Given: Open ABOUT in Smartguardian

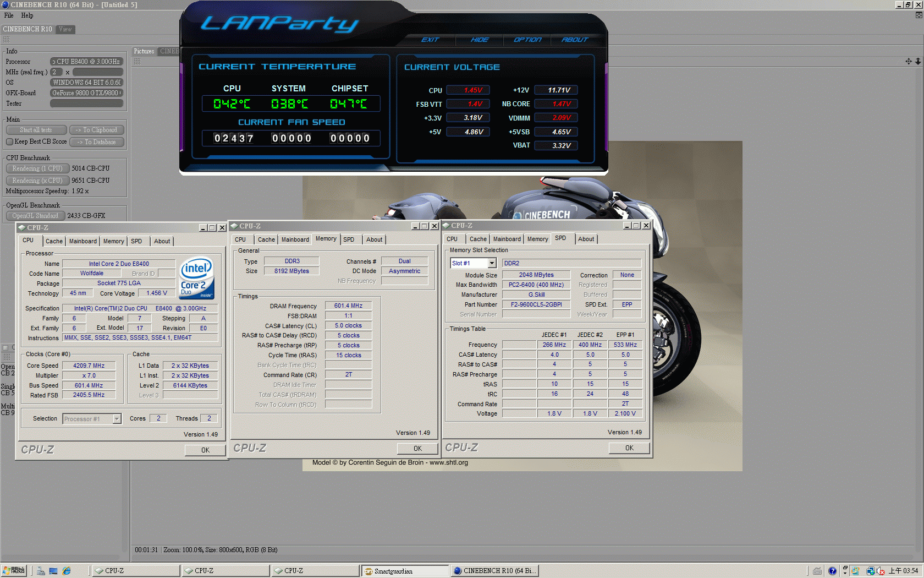Looking at the screenshot, I should pos(575,40).
